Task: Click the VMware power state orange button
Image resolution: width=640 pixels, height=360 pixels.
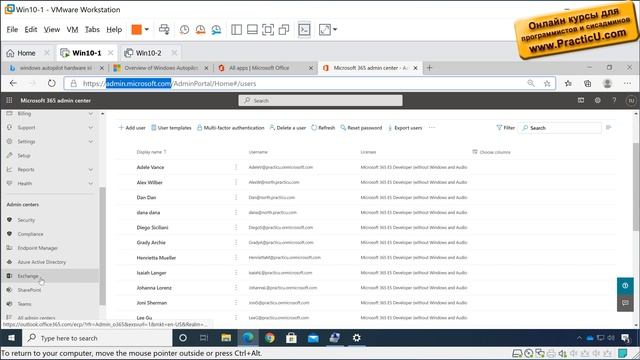Action: pos(136,29)
